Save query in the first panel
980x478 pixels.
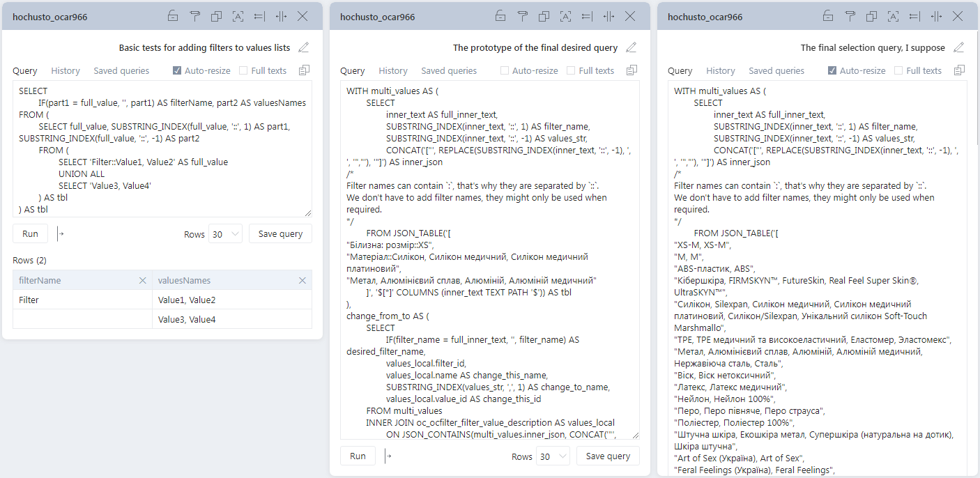point(280,233)
